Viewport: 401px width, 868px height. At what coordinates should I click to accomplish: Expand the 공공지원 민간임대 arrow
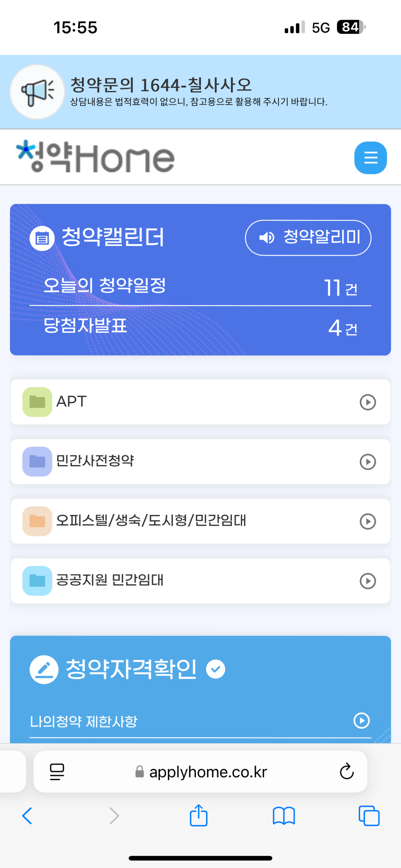(367, 581)
